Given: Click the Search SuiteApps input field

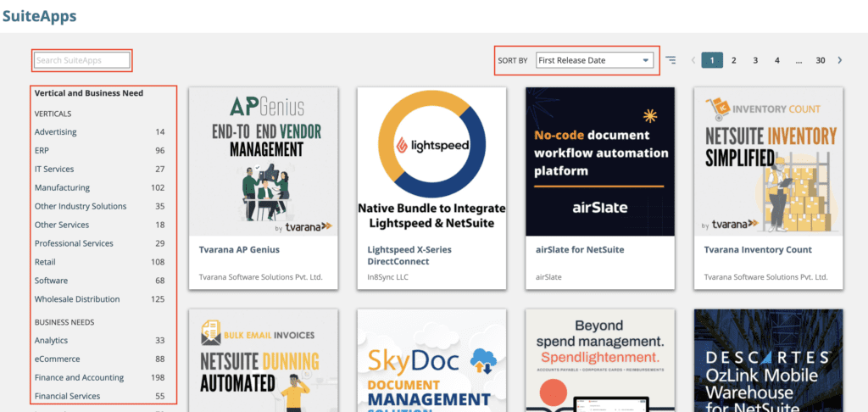Looking at the screenshot, I should pyautogui.click(x=82, y=60).
